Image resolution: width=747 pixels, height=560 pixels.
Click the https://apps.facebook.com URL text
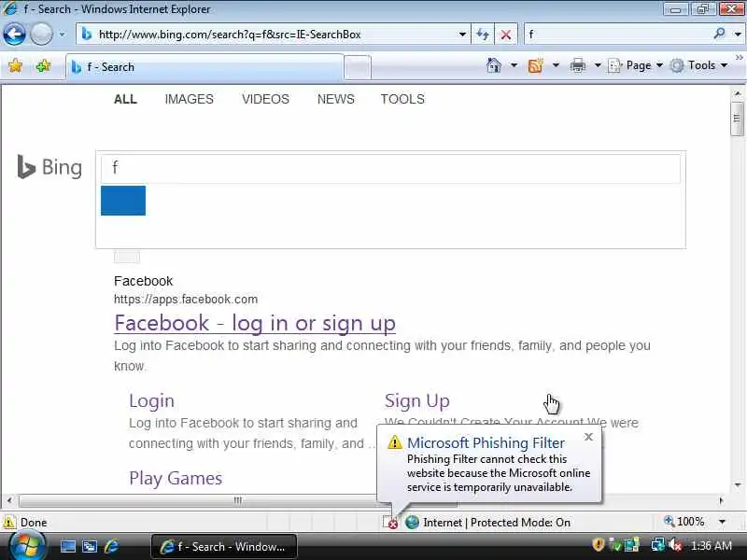click(186, 299)
